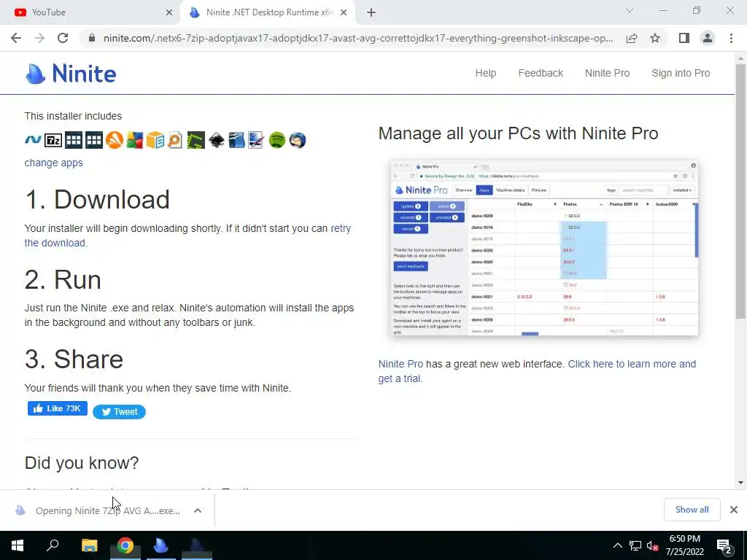Click the Facebook Like 73K button
The height and width of the screenshot is (560, 747).
[57, 408]
